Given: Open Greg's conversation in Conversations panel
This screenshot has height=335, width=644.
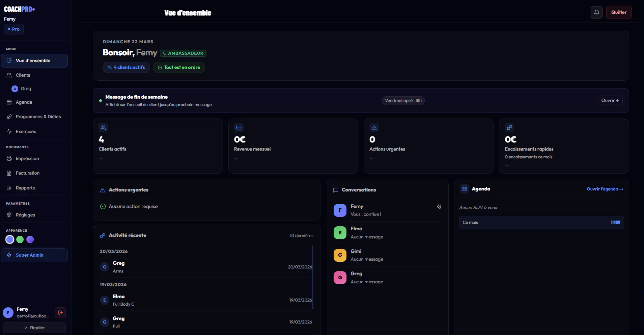Looking at the screenshot, I should 387,278.
